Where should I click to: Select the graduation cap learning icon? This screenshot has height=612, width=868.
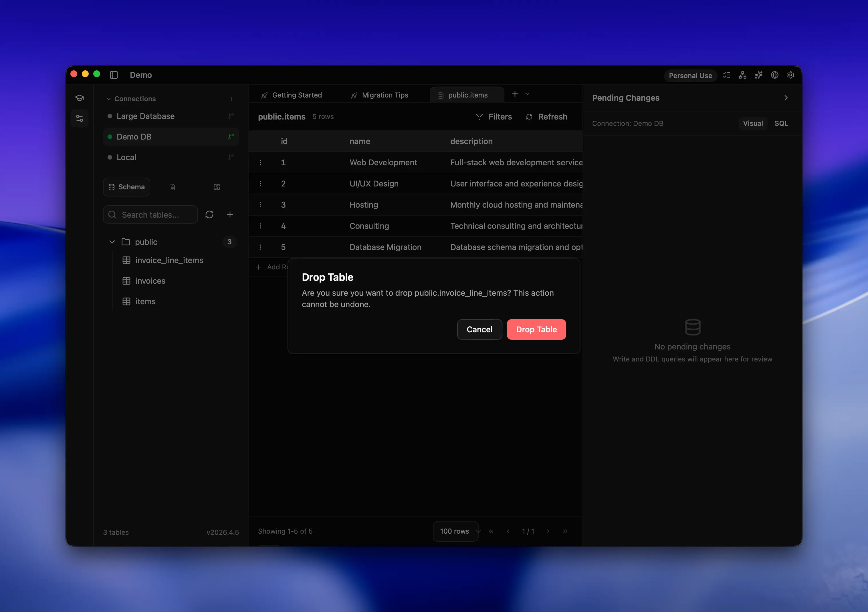point(80,97)
